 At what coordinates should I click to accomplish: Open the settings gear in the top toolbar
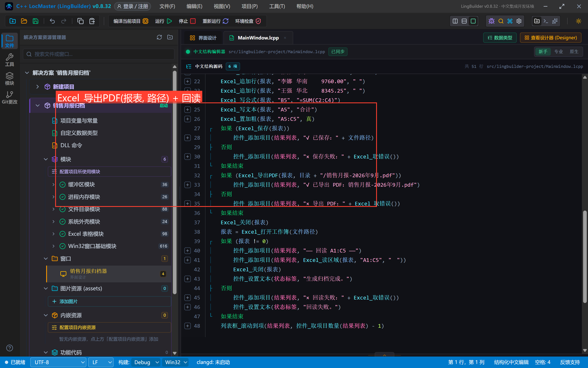[x=519, y=21]
